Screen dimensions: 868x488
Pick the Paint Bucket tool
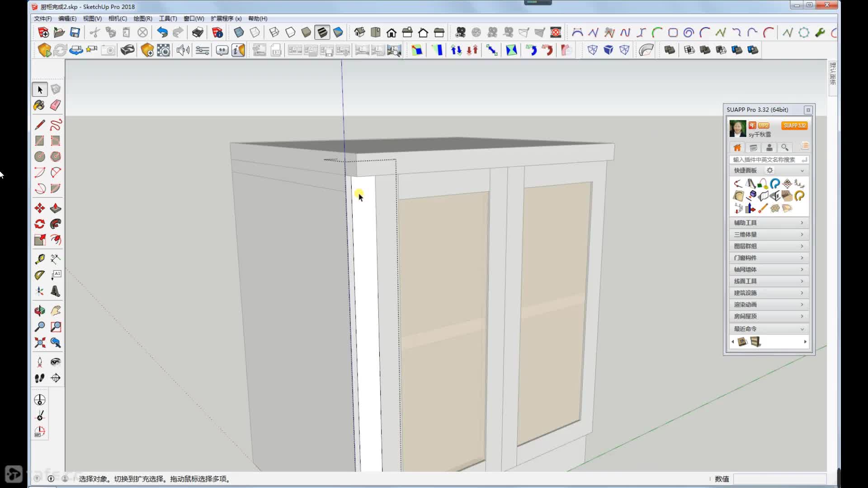(x=40, y=105)
